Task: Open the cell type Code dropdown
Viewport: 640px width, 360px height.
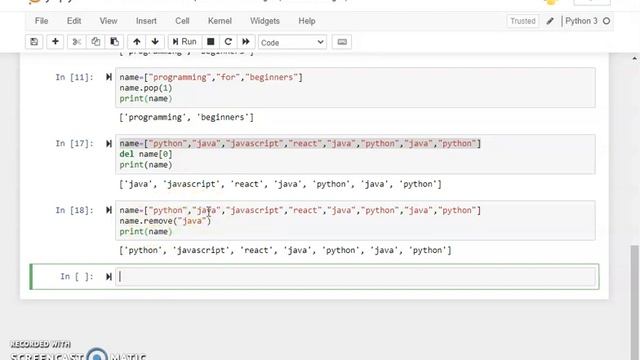Action: coord(292,42)
